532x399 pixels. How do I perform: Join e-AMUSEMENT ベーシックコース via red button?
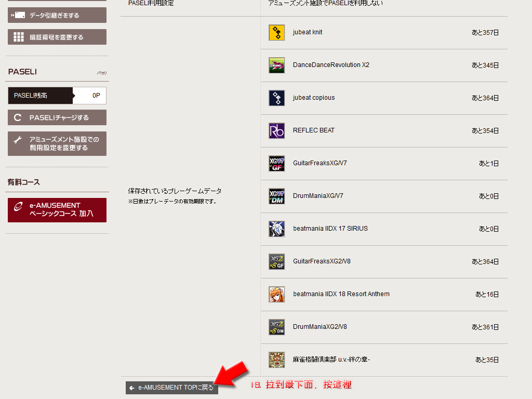(x=57, y=210)
